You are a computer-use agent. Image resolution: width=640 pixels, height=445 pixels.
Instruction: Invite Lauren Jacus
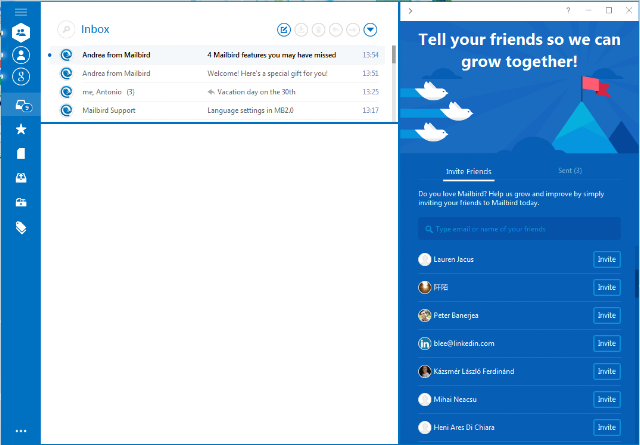(x=607, y=259)
